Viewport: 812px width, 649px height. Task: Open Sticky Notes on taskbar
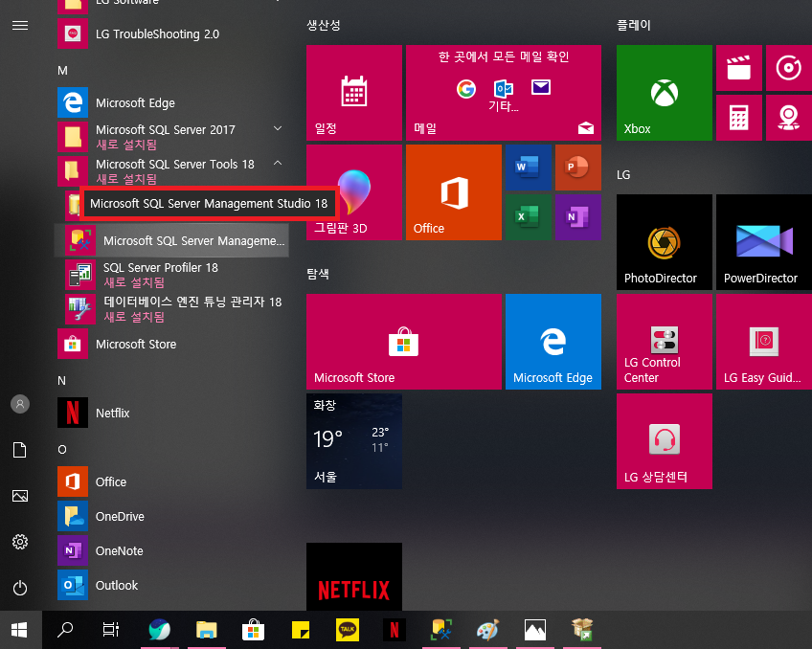[x=301, y=630]
